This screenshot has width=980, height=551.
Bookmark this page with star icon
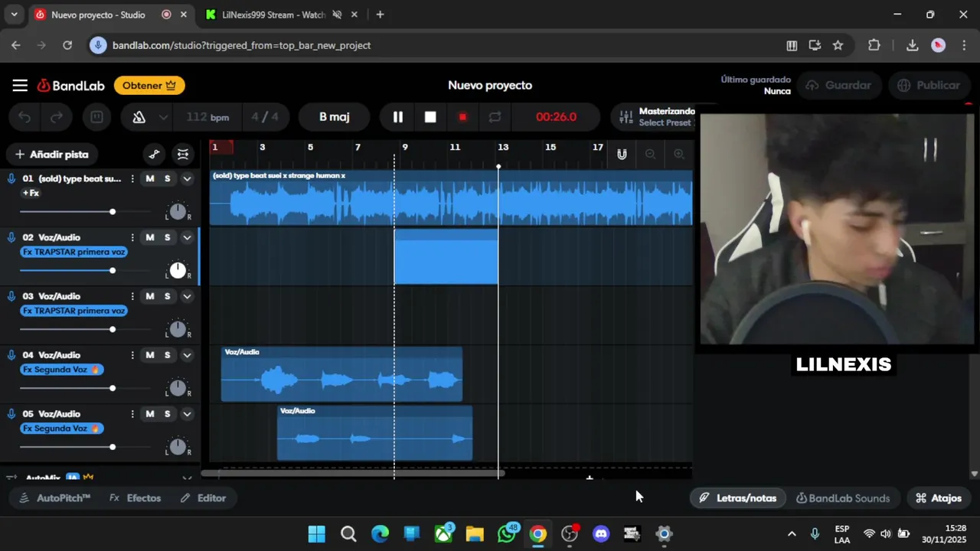click(x=838, y=45)
